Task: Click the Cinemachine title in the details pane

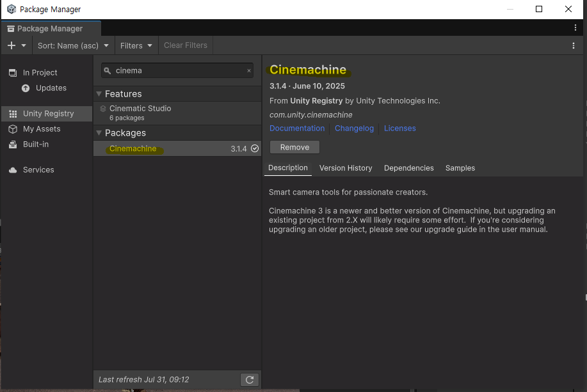Action: click(x=308, y=70)
